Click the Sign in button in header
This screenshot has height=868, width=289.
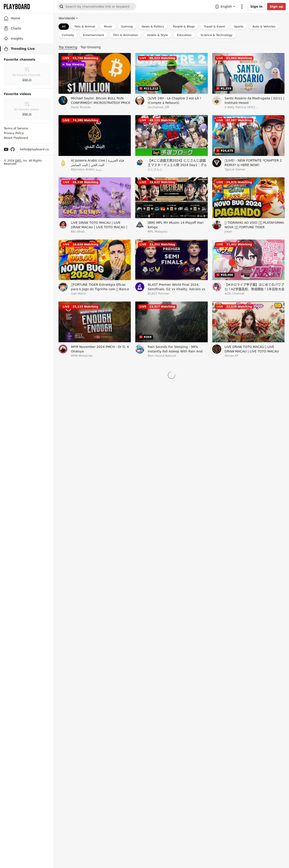(x=256, y=6)
